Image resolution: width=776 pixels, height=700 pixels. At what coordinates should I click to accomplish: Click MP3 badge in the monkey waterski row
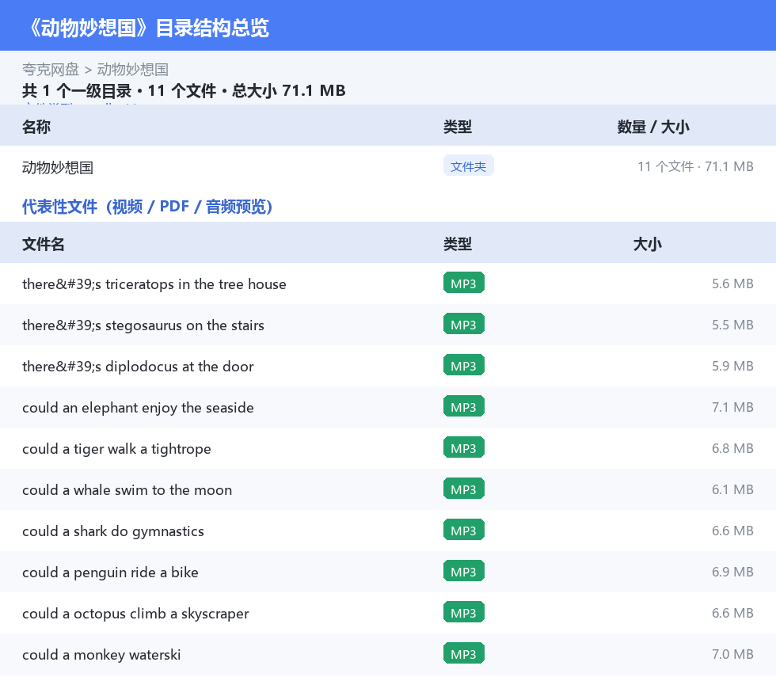[x=464, y=653]
